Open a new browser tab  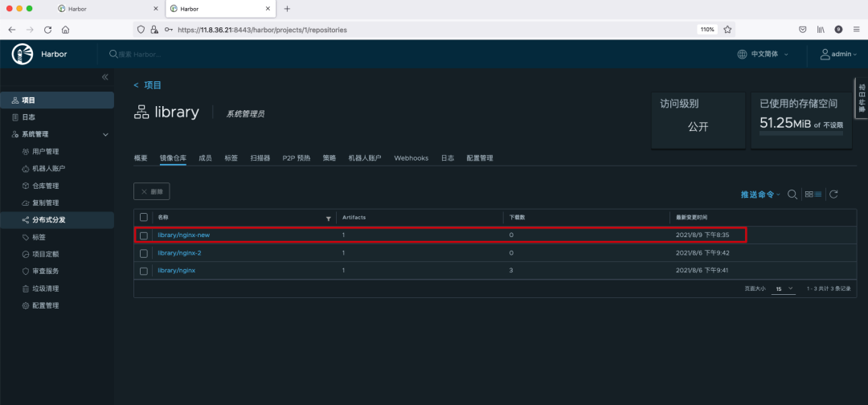click(x=287, y=9)
